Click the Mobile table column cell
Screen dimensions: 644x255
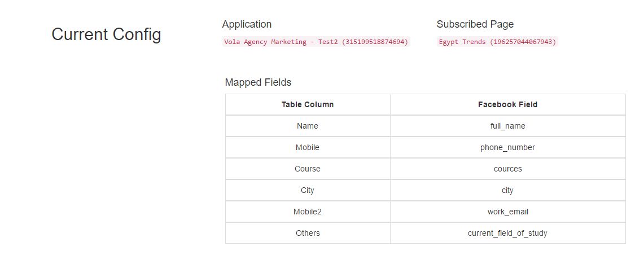tap(308, 147)
